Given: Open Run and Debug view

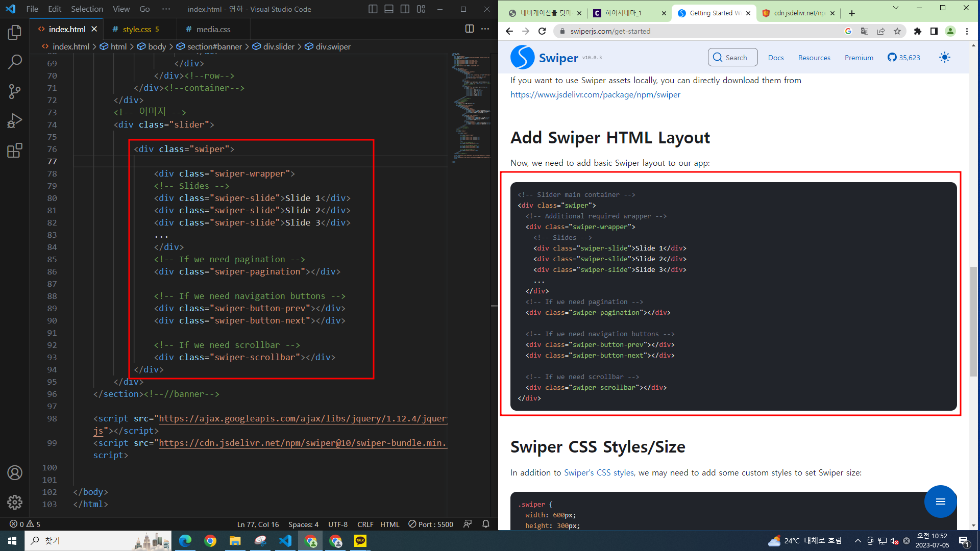Looking at the screenshot, I should (15, 121).
